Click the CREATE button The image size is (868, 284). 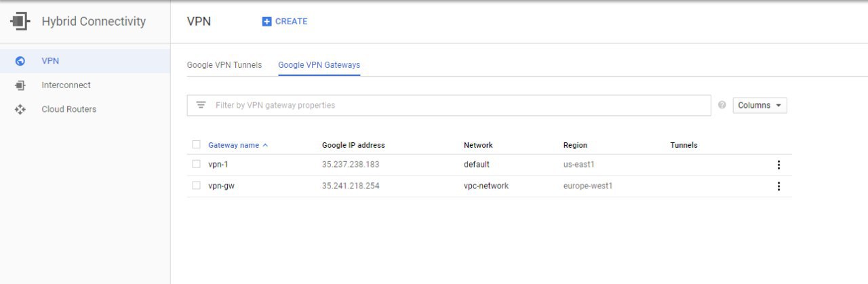[285, 22]
